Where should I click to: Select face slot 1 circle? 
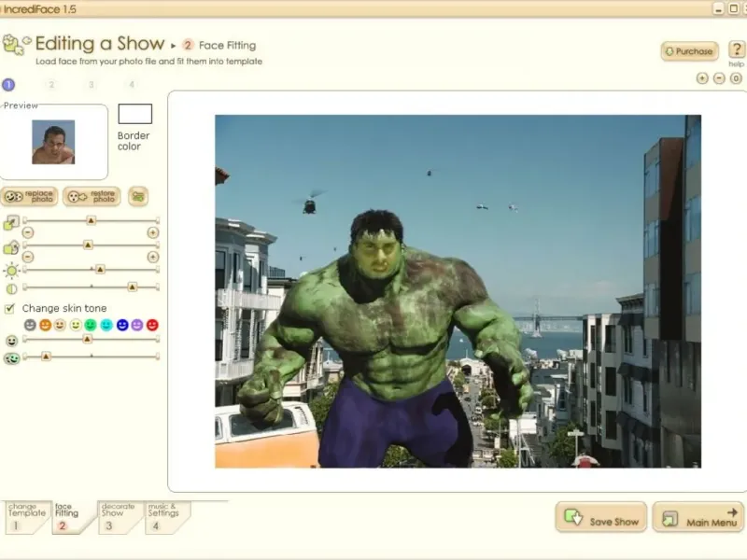tap(8, 85)
